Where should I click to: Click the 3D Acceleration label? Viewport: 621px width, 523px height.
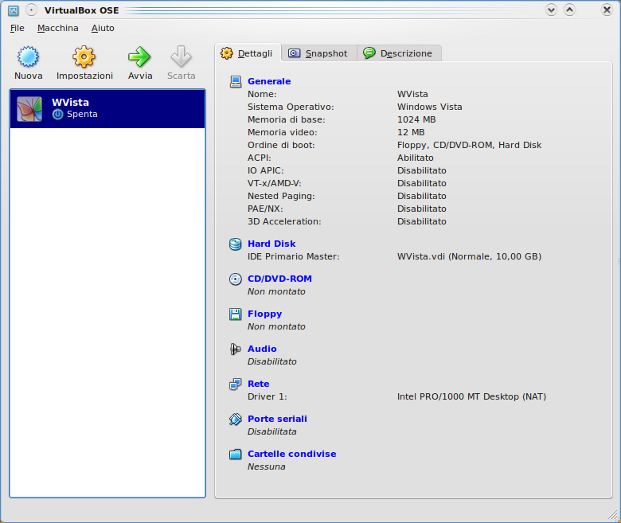[284, 222]
